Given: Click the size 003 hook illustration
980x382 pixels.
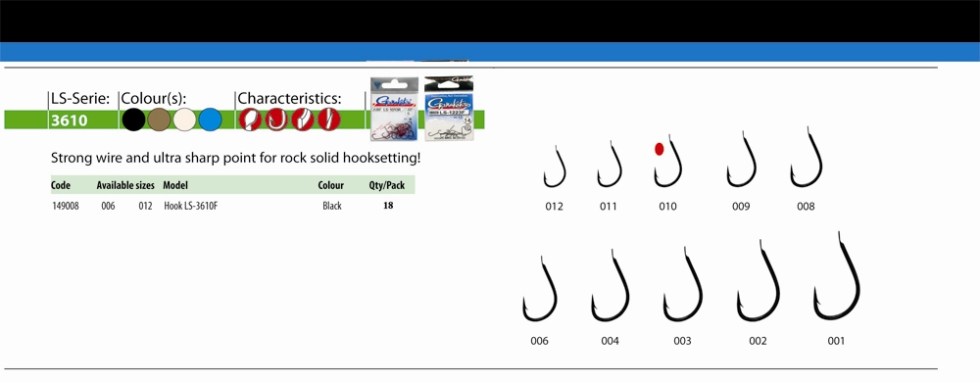Looking at the screenshot, I should [683, 285].
